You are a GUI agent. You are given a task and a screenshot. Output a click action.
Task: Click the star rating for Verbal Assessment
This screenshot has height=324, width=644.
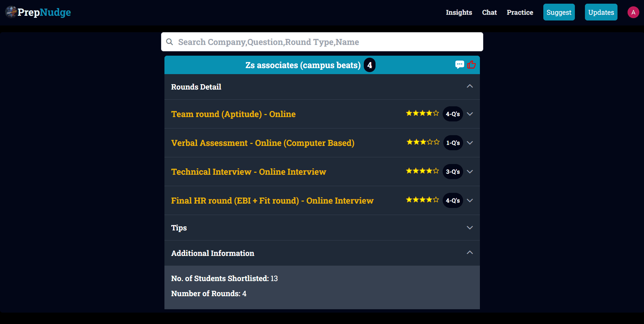tap(423, 142)
